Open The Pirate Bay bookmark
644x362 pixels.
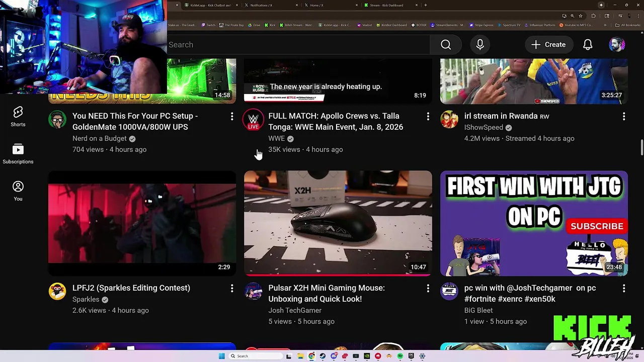231,25
